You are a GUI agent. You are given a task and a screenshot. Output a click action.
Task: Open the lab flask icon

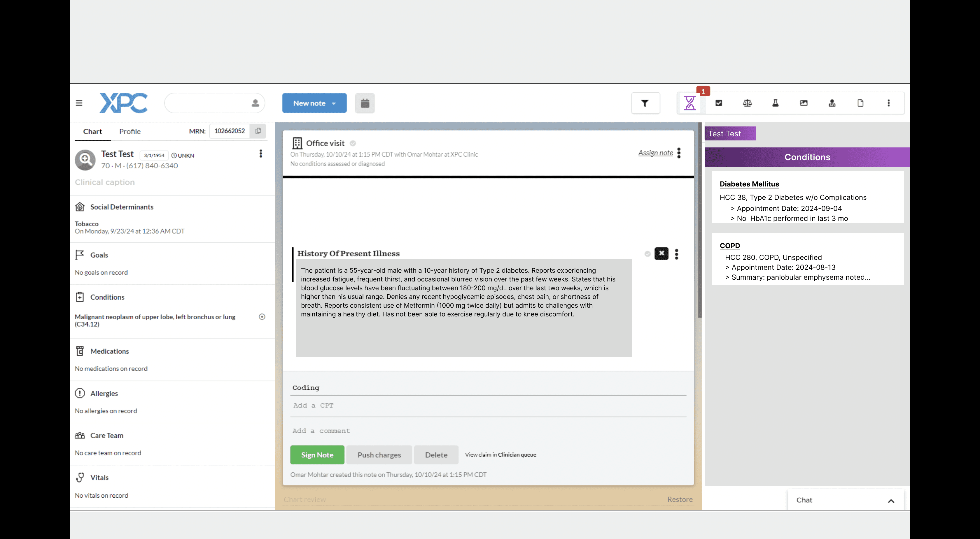click(775, 103)
